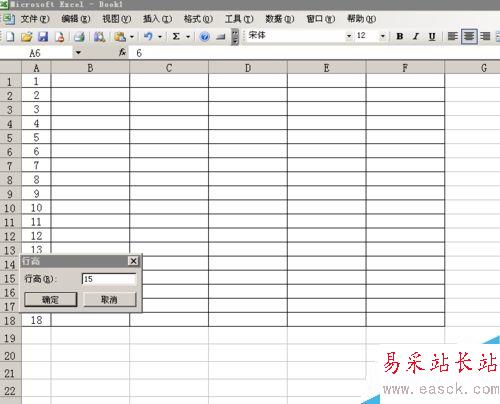This screenshot has width=500, height=404.
Task: Open the Name Box dropdown next to A6
Action: coord(78,52)
